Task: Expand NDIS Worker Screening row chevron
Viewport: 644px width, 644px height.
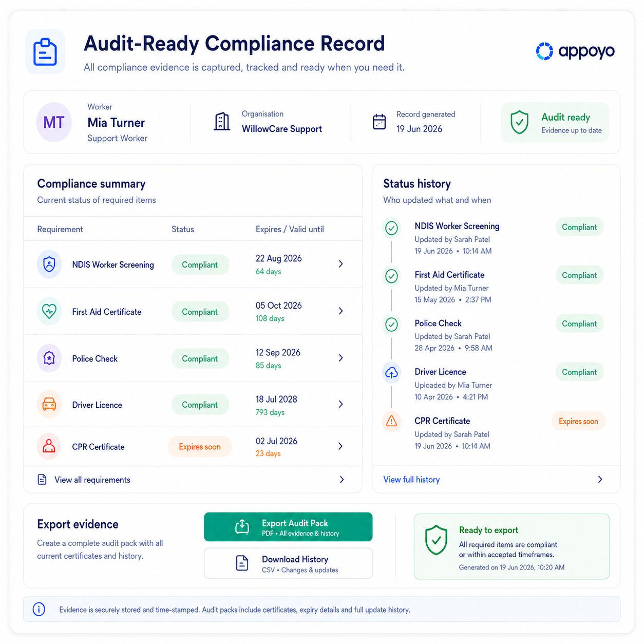Action: pyautogui.click(x=341, y=264)
